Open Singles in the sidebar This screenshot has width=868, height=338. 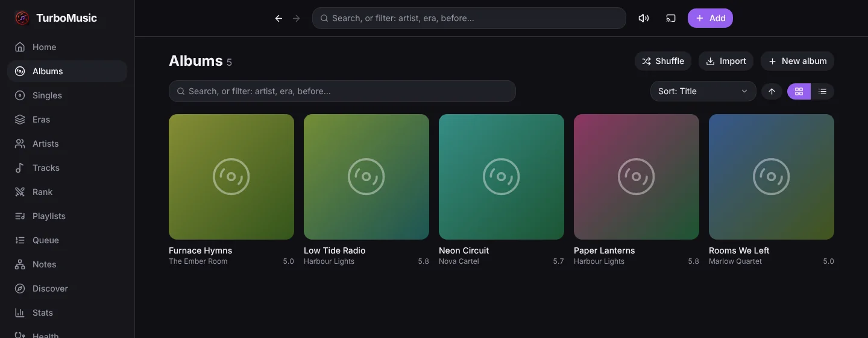click(x=67, y=95)
